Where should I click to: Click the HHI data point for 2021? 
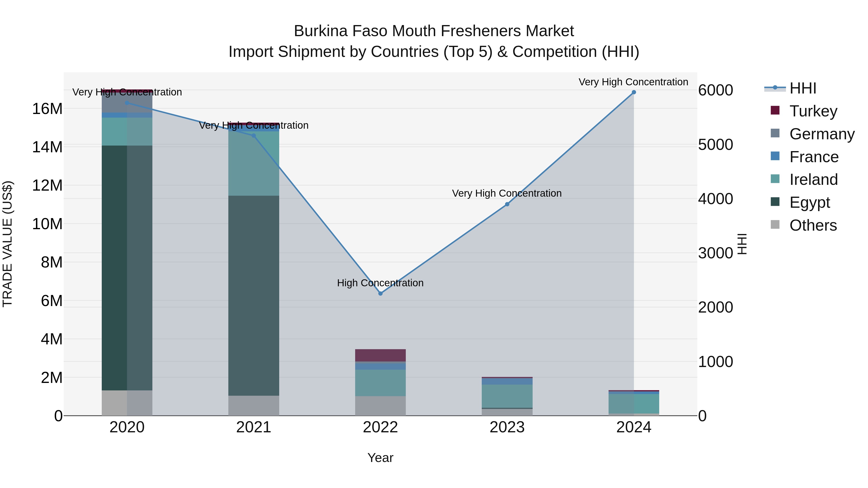pos(254,136)
